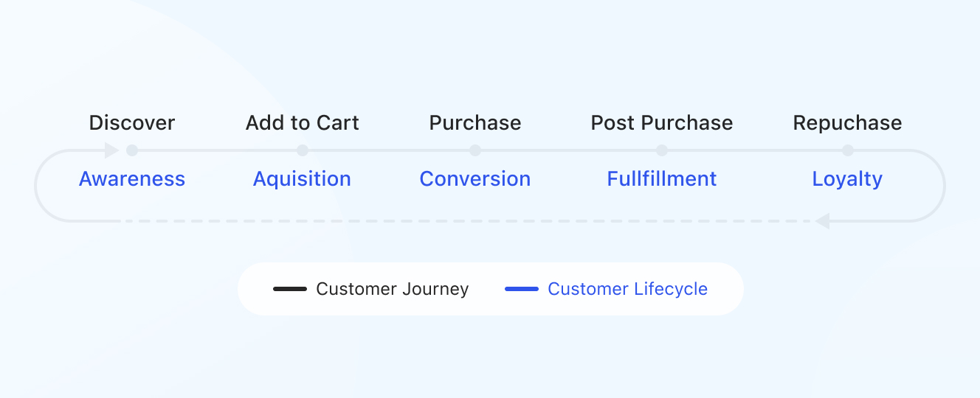Click the blue Customer Lifecycle legend swatch
Screen dimensions: 980x398
tap(522, 289)
